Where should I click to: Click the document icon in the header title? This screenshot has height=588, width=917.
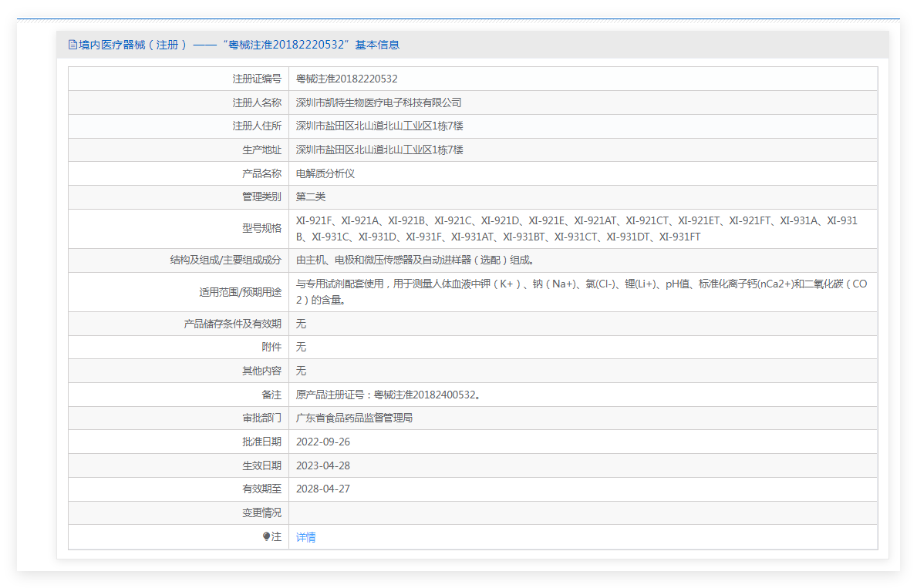[72, 45]
